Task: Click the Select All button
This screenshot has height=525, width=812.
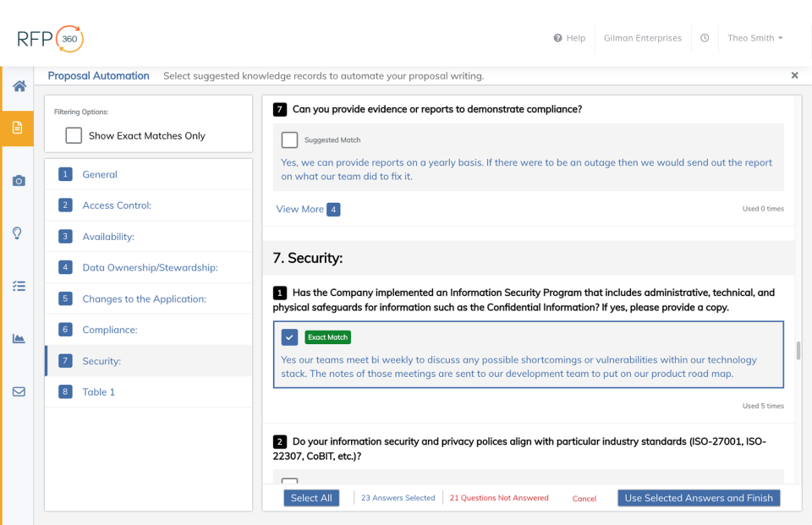Action: 311,498
